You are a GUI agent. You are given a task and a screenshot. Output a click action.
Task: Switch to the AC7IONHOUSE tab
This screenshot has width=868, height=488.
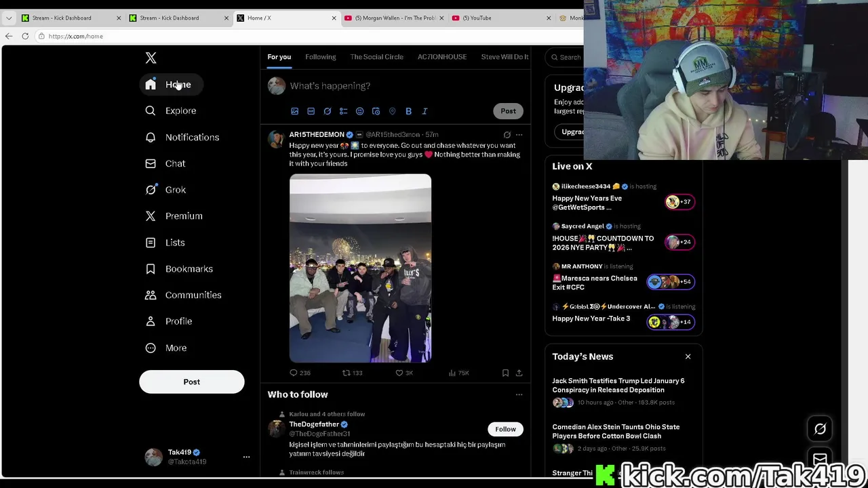(442, 57)
